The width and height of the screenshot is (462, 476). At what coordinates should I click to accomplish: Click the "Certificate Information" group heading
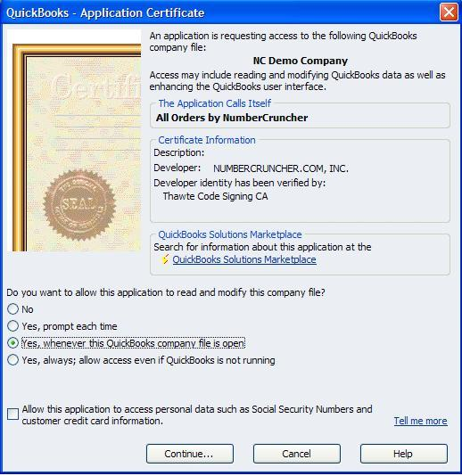207,140
